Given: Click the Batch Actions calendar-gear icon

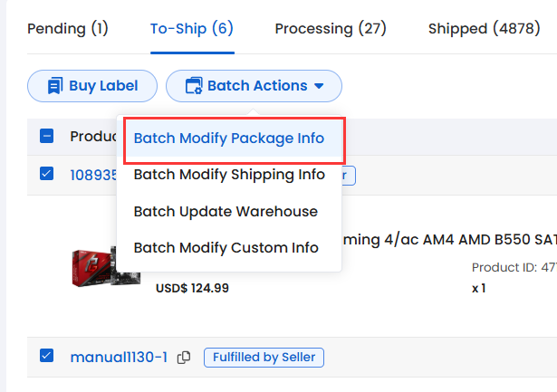Looking at the screenshot, I should coord(194,86).
